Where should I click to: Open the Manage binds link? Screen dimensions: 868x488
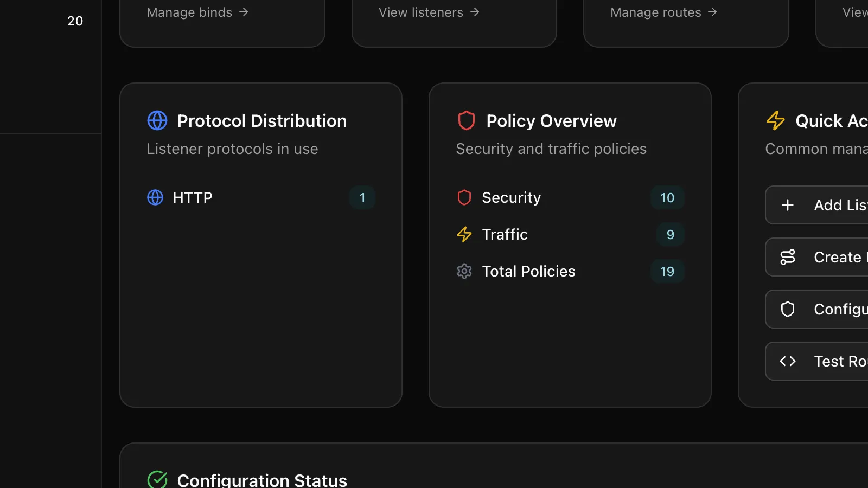tap(197, 12)
